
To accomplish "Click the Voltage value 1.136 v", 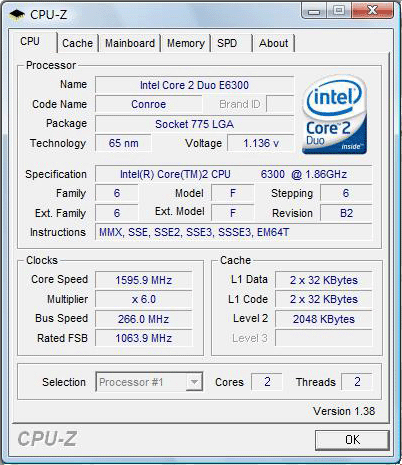I will (x=261, y=143).
